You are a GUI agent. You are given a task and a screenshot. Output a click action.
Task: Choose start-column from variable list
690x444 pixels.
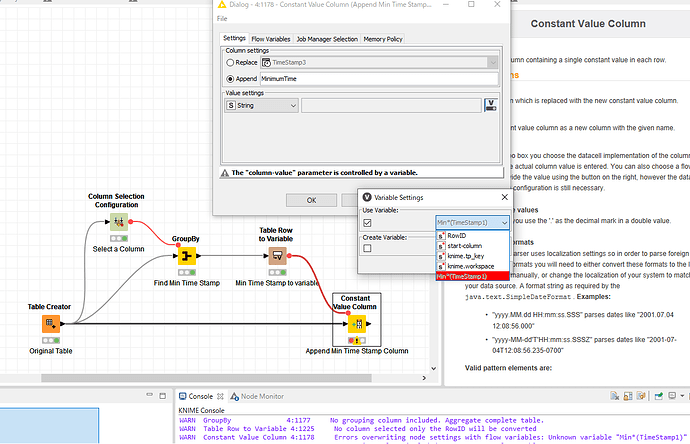[473, 246]
